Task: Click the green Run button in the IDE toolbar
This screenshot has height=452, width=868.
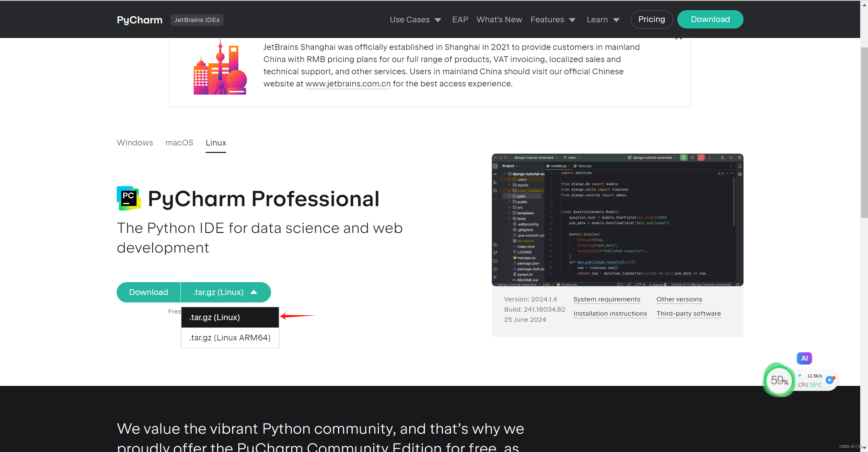Action: (x=684, y=158)
